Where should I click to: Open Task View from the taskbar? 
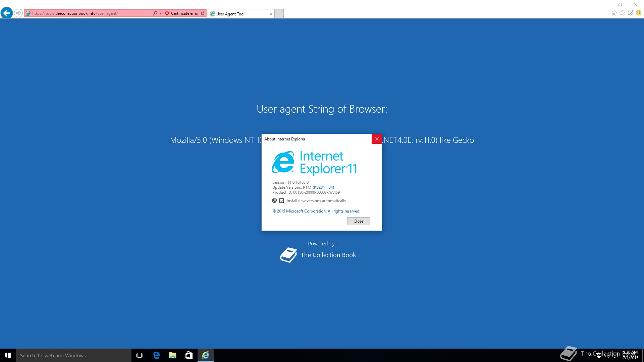pos(140,355)
